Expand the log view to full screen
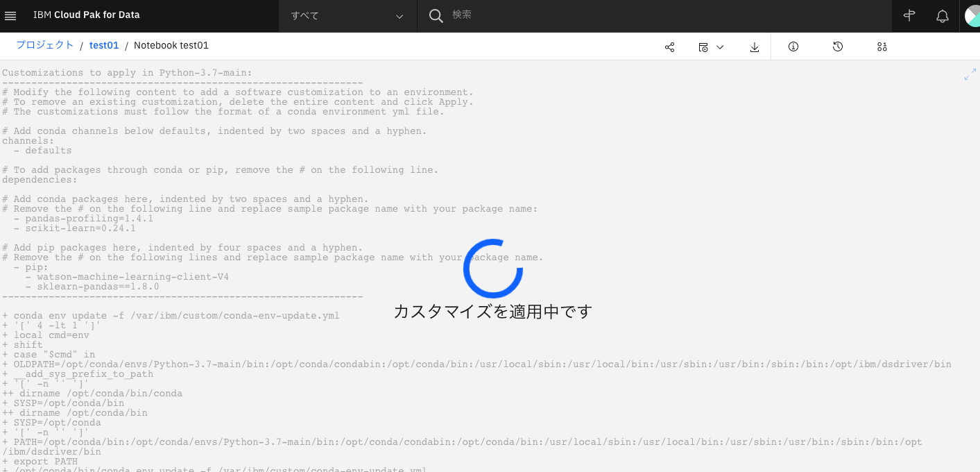The height and width of the screenshot is (472, 980). coord(970,74)
